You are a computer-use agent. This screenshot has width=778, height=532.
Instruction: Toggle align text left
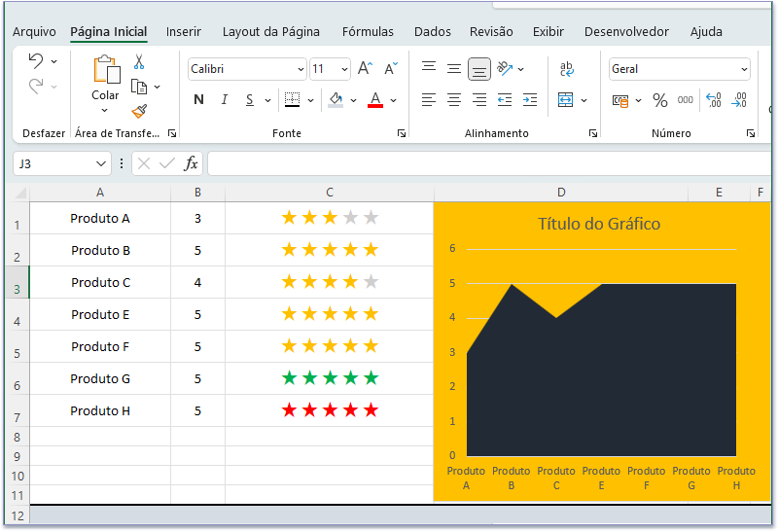click(429, 100)
